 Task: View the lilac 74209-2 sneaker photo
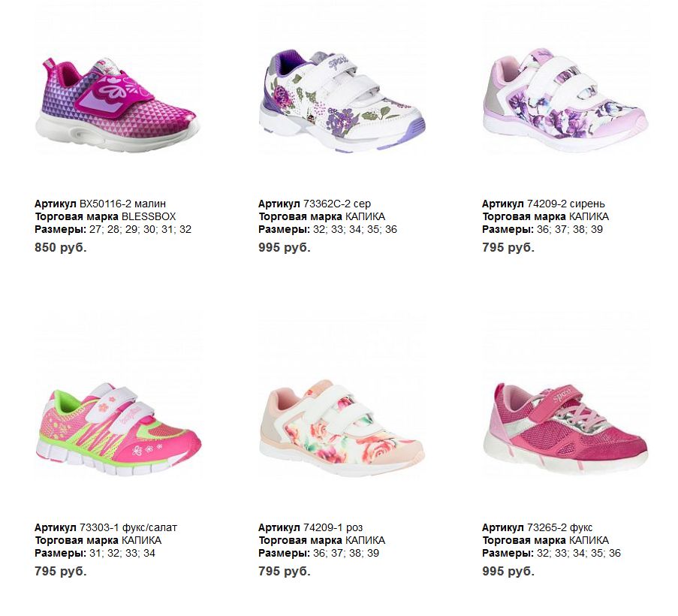[565, 101]
